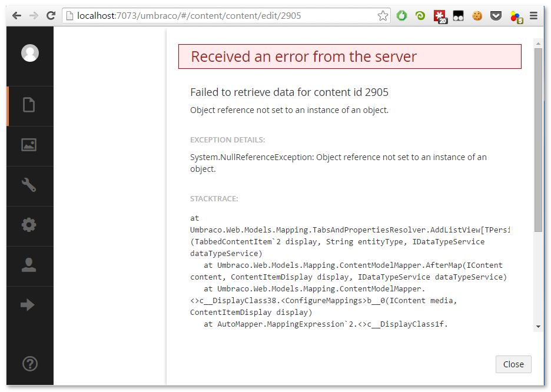Click the 'STACKTRACE:' label
This screenshot has height=392, width=551.
click(214, 199)
